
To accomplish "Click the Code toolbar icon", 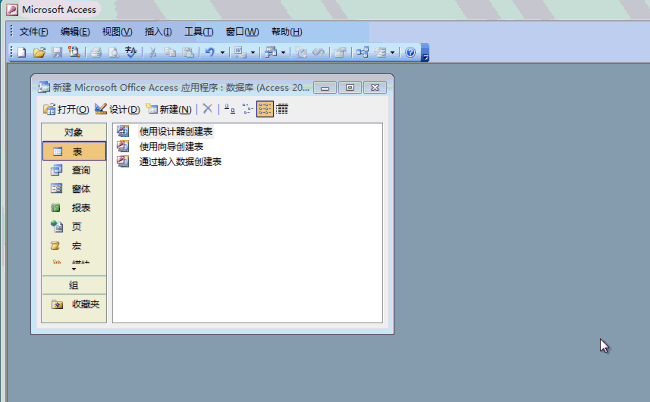I will (301, 53).
